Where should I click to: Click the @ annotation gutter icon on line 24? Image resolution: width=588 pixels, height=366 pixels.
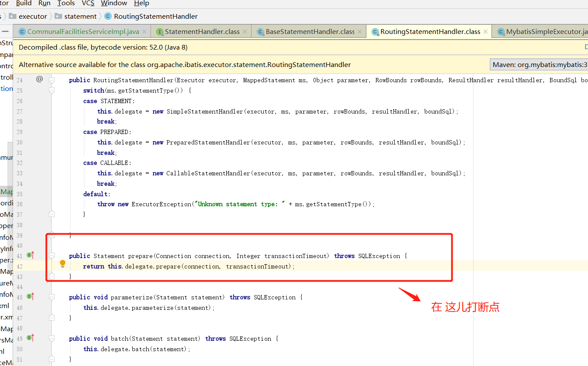point(39,79)
